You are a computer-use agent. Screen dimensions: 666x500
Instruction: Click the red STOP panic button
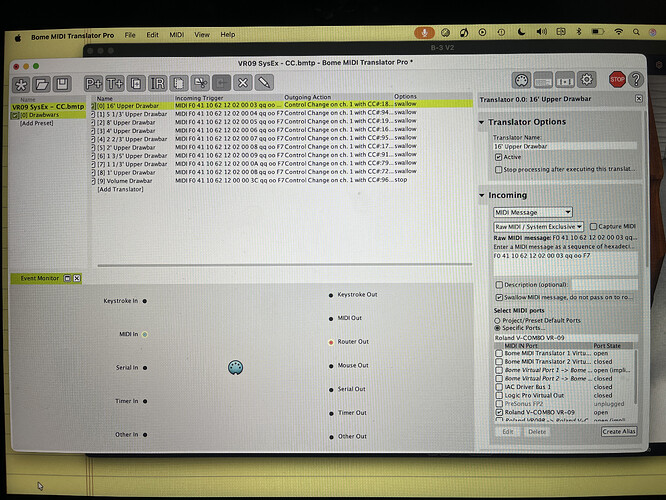(617, 79)
